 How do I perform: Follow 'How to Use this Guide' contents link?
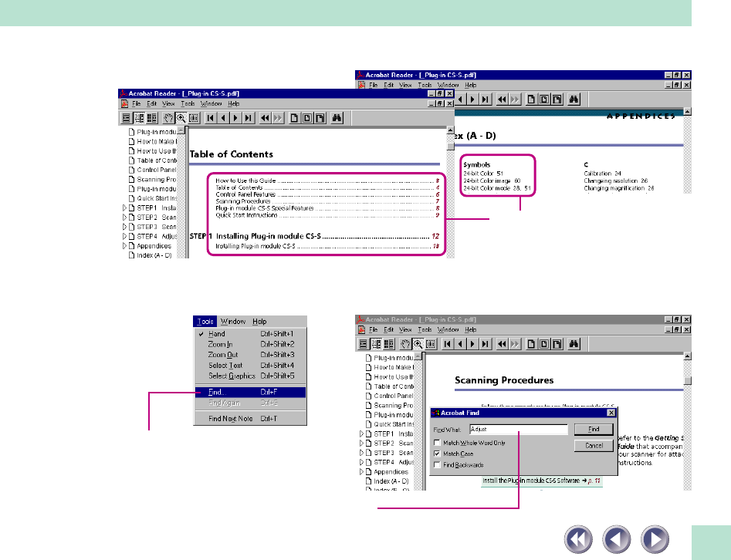click(x=327, y=180)
